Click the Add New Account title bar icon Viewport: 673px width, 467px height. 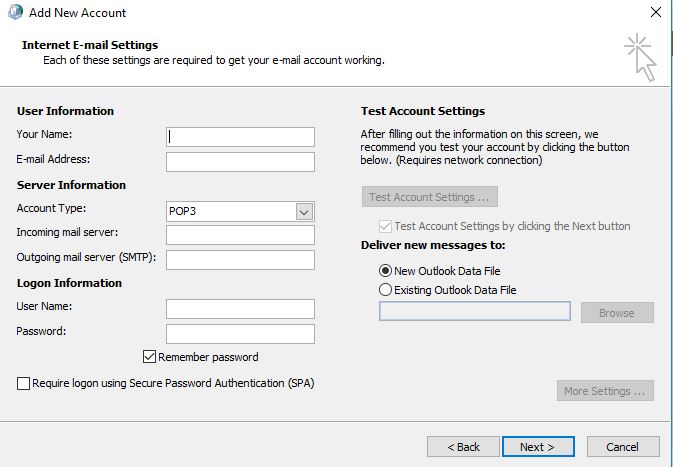(x=14, y=13)
